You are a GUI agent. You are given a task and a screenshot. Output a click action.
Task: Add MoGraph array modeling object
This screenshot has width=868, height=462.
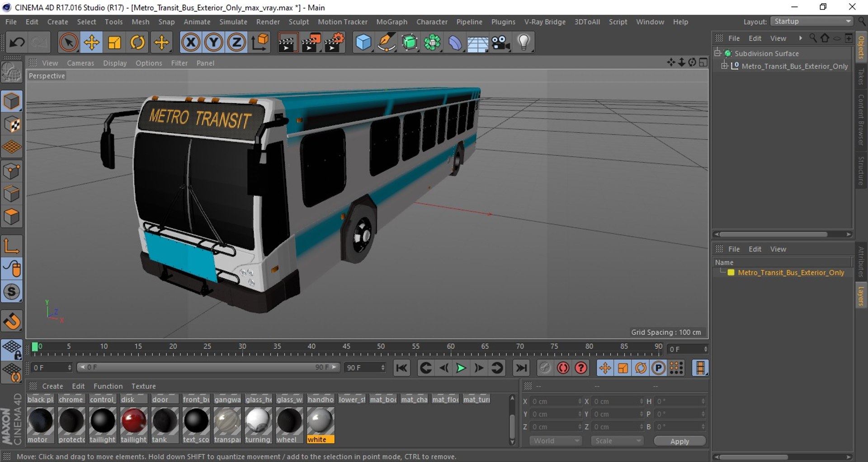point(432,42)
